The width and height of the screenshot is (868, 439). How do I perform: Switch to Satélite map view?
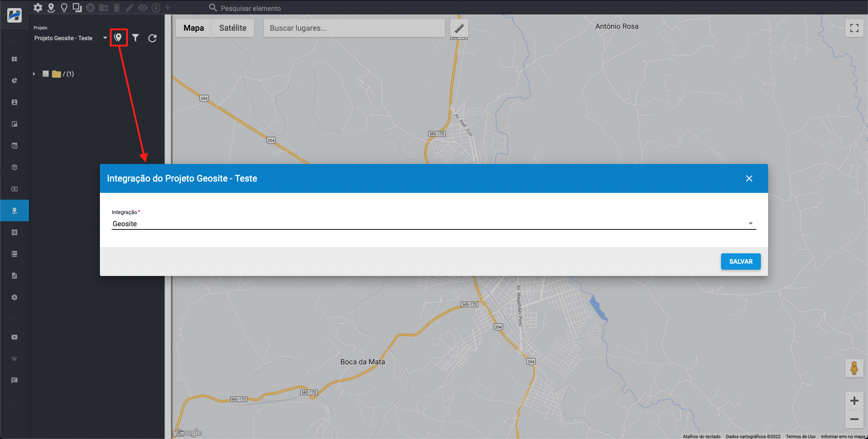233,28
